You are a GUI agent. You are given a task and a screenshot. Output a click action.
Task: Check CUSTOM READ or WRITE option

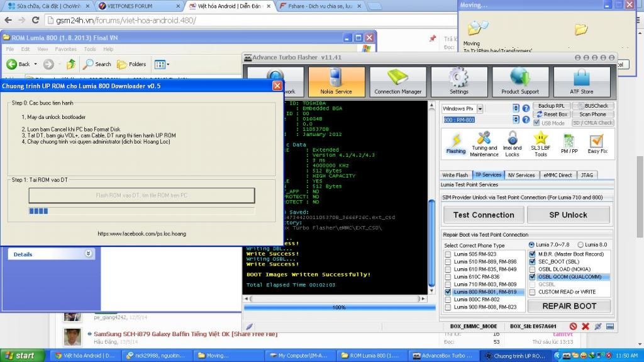click(533, 292)
